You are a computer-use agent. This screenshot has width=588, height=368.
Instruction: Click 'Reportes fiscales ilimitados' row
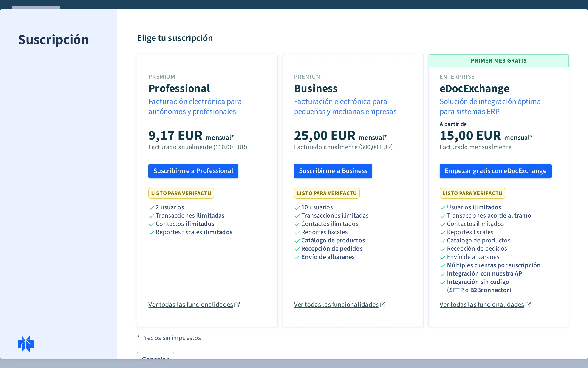pos(190,232)
